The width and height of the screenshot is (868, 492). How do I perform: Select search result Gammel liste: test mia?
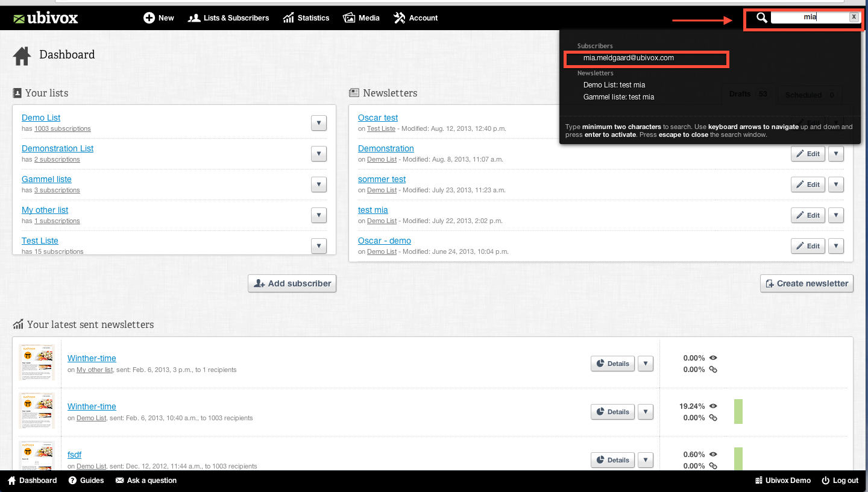tap(618, 97)
